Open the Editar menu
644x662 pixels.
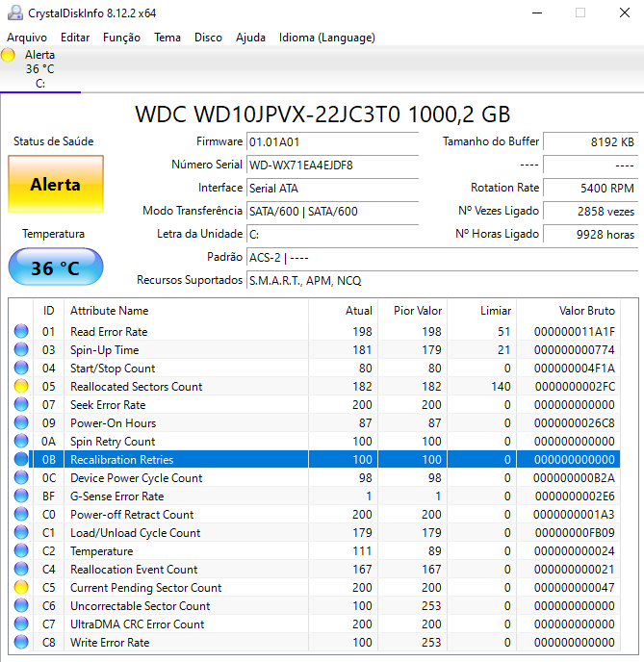pos(75,38)
